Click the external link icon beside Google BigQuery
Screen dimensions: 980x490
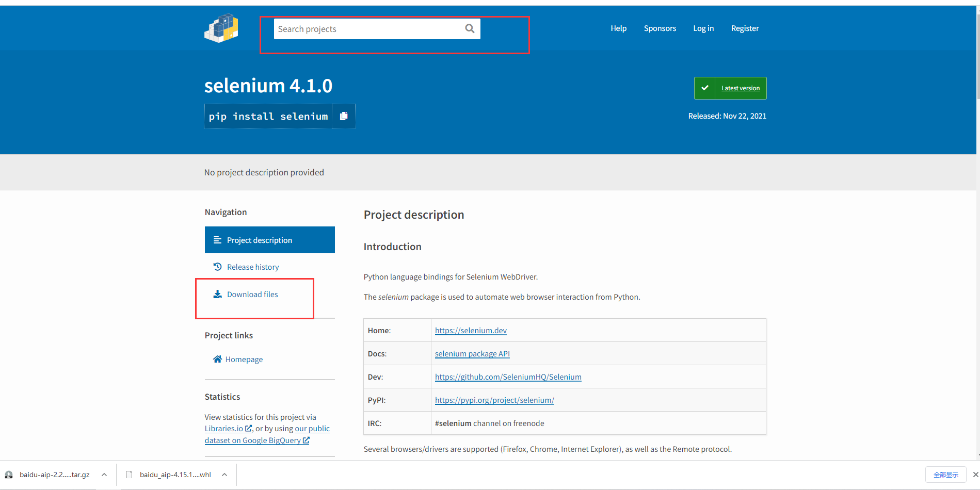pyautogui.click(x=306, y=440)
